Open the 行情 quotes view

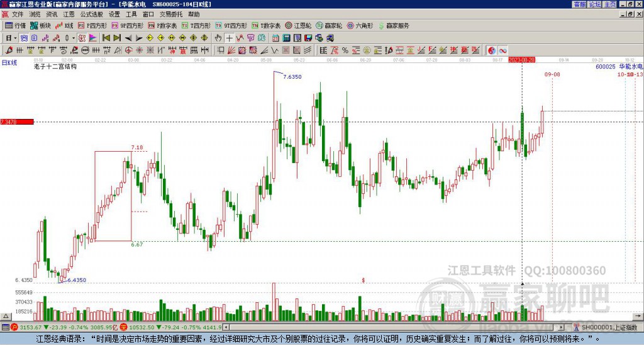pos(15,25)
